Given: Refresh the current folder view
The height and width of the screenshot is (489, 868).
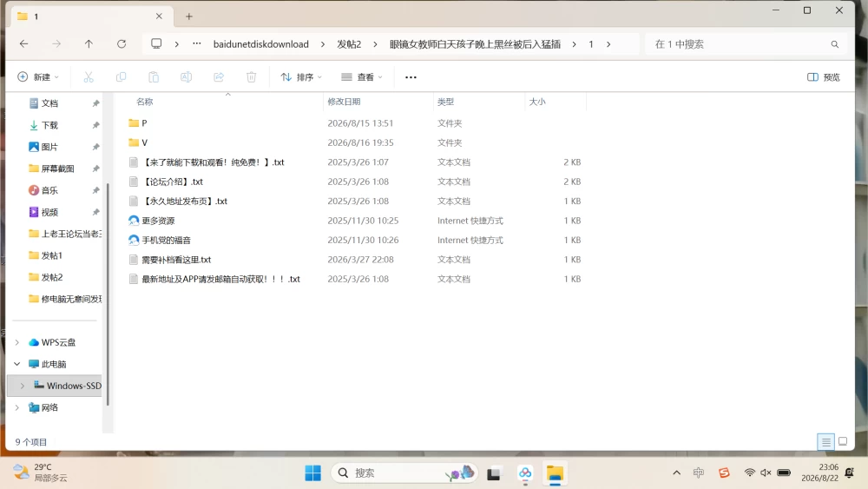Looking at the screenshot, I should click(122, 43).
